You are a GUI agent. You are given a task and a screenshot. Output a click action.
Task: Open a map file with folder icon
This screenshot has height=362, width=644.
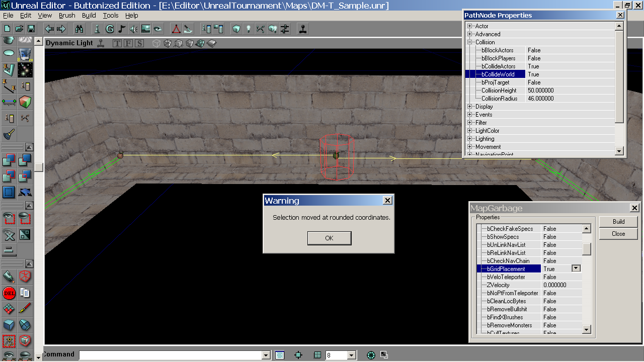(x=19, y=29)
